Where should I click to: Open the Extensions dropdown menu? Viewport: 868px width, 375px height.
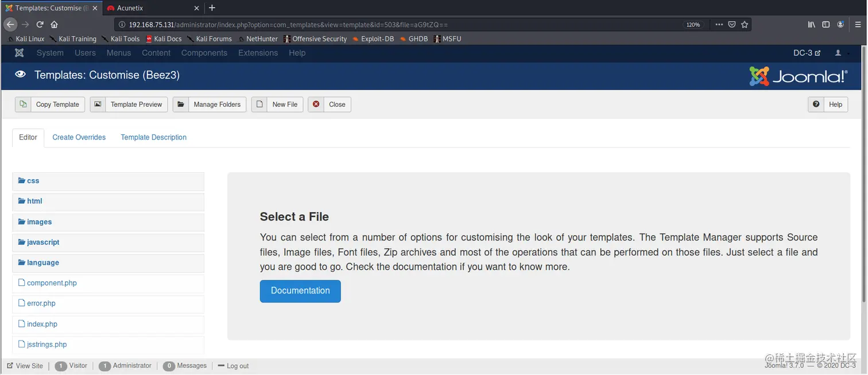click(x=258, y=53)
